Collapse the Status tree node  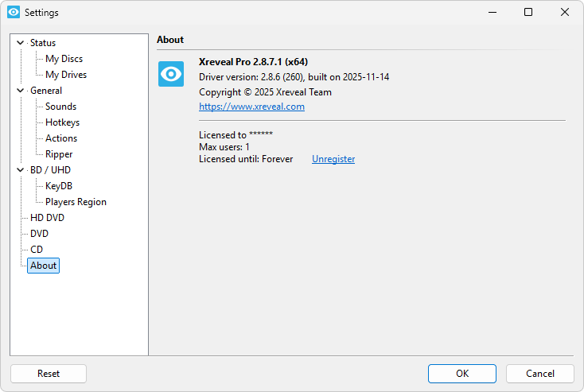tap(20, 43)
